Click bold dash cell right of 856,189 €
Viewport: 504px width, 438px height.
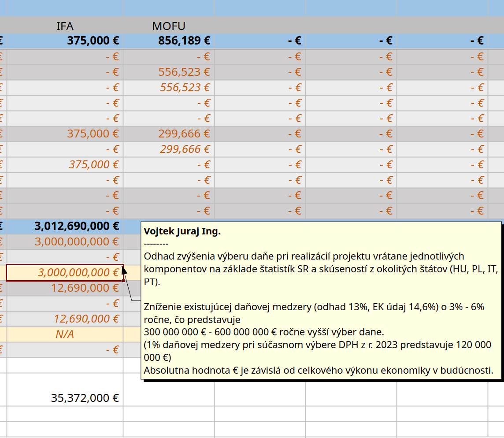(260, 41)
